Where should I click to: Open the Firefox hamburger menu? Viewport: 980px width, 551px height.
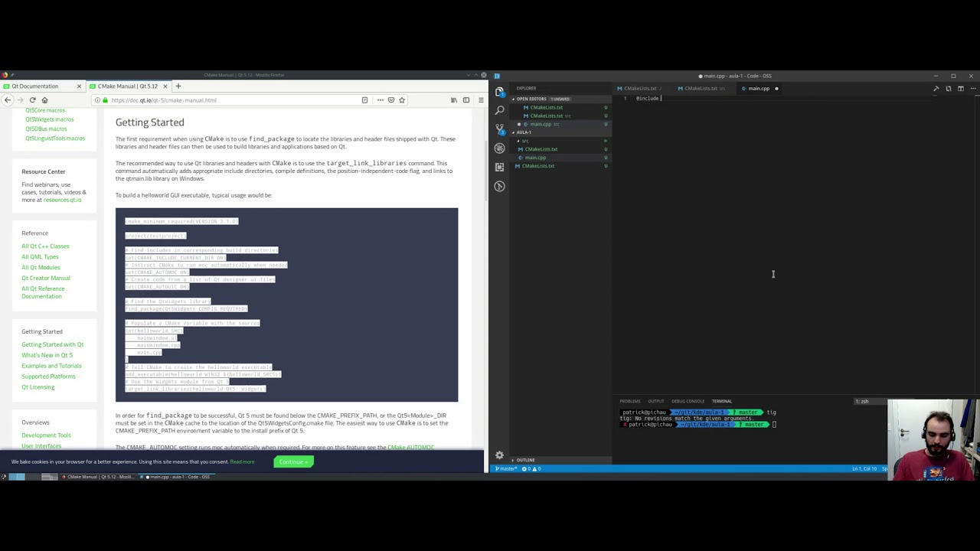tap(480, 100)
